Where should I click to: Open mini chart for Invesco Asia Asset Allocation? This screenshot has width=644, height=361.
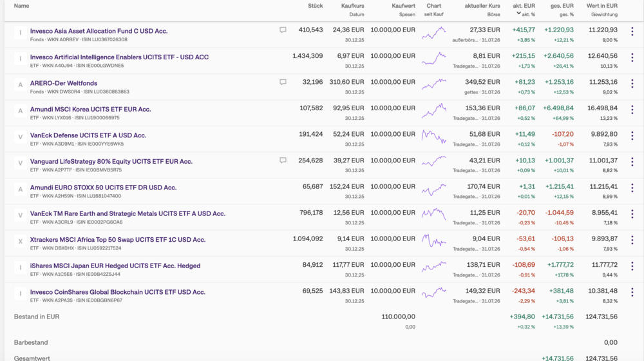433,32
